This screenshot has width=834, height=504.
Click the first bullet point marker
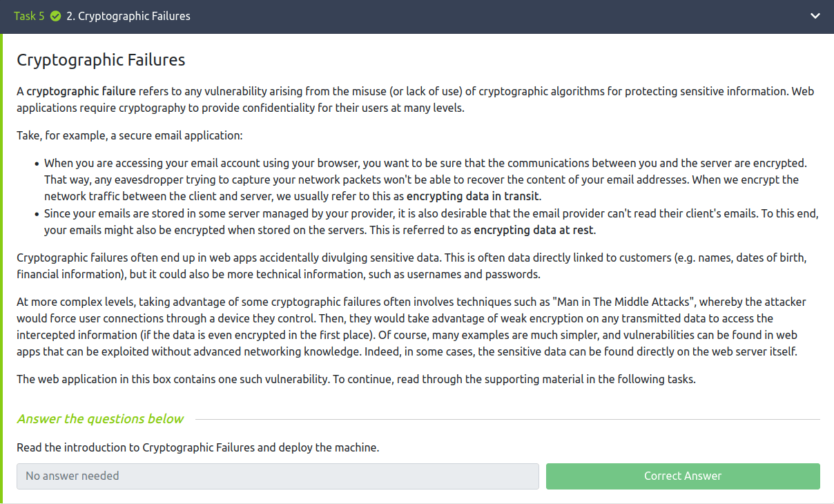tap(37, 164)
